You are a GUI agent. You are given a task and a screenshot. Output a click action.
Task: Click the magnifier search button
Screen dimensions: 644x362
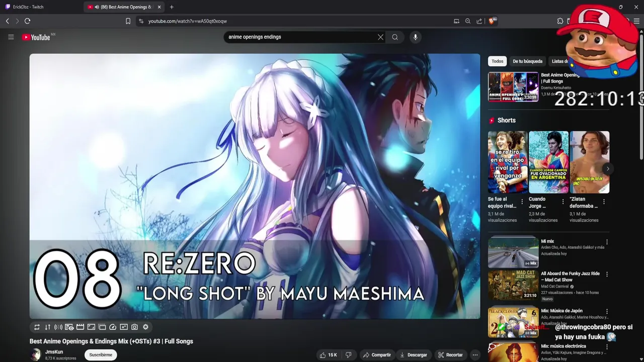pyautogui.click(x=395, y=37)
